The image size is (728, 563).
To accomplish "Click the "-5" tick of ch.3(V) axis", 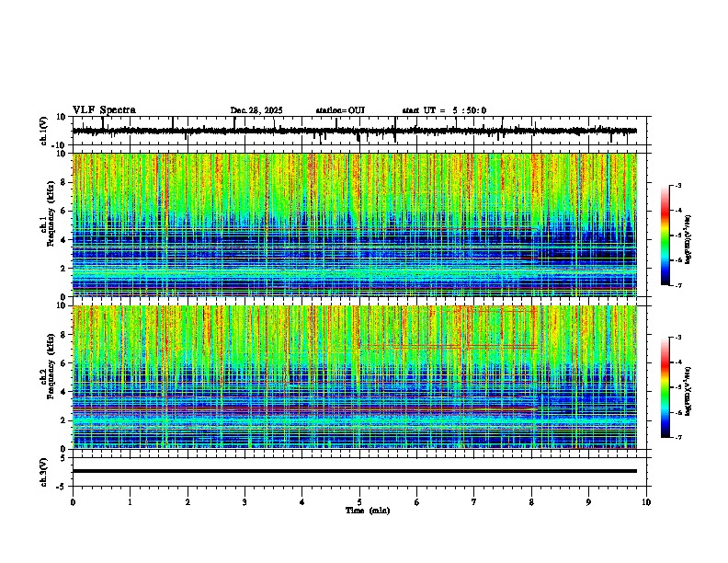I will coord(62,487).
